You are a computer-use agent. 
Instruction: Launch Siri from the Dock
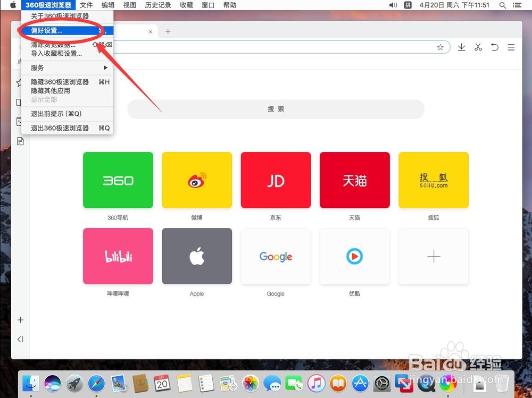click(x=53, y=384)
